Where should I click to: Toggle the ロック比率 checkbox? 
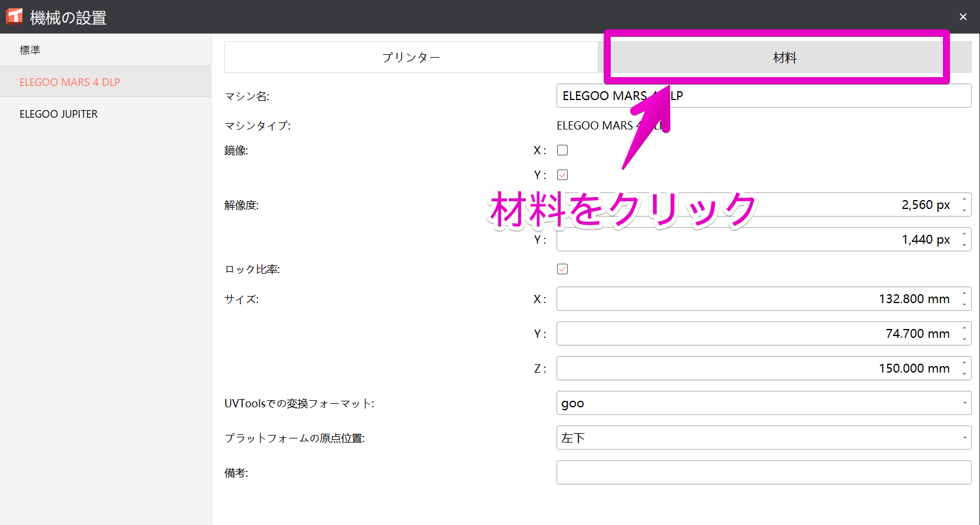[x=562, y=269]
